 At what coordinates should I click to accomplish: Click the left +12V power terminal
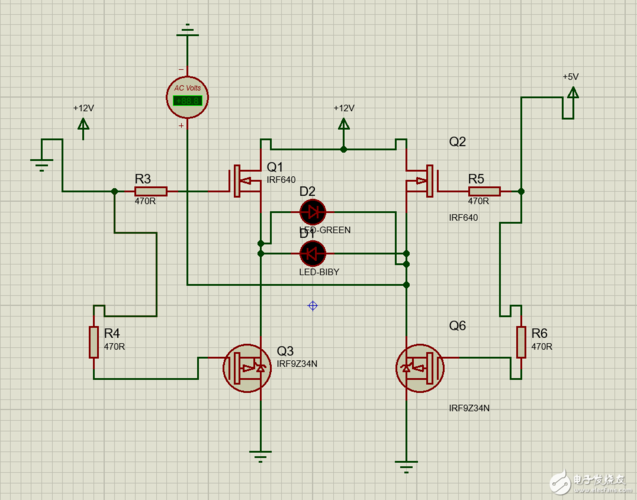coord(83,124)
